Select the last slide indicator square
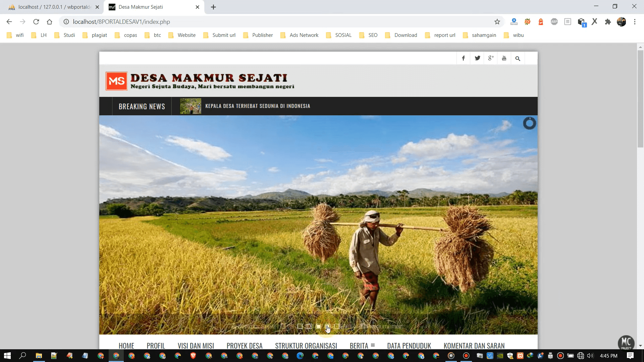The height and width of the screenshot is (362, 644). [x=337, y=326]
